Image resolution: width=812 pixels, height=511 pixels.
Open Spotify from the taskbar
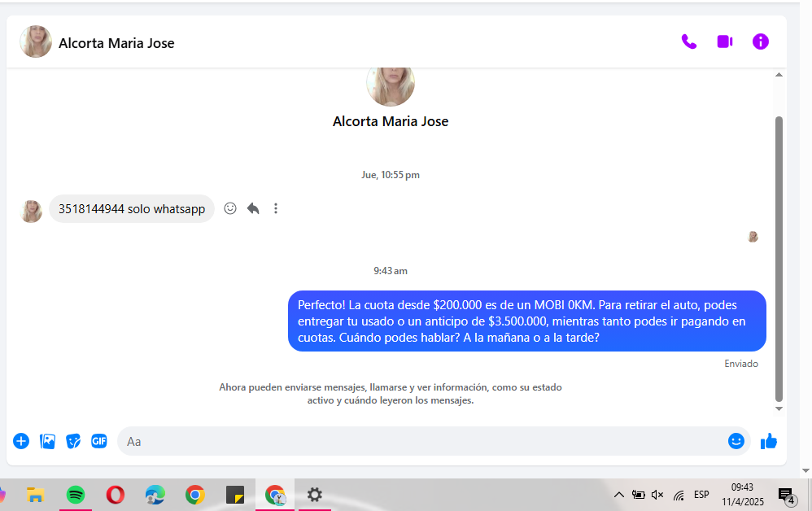(x=76, y=494)
